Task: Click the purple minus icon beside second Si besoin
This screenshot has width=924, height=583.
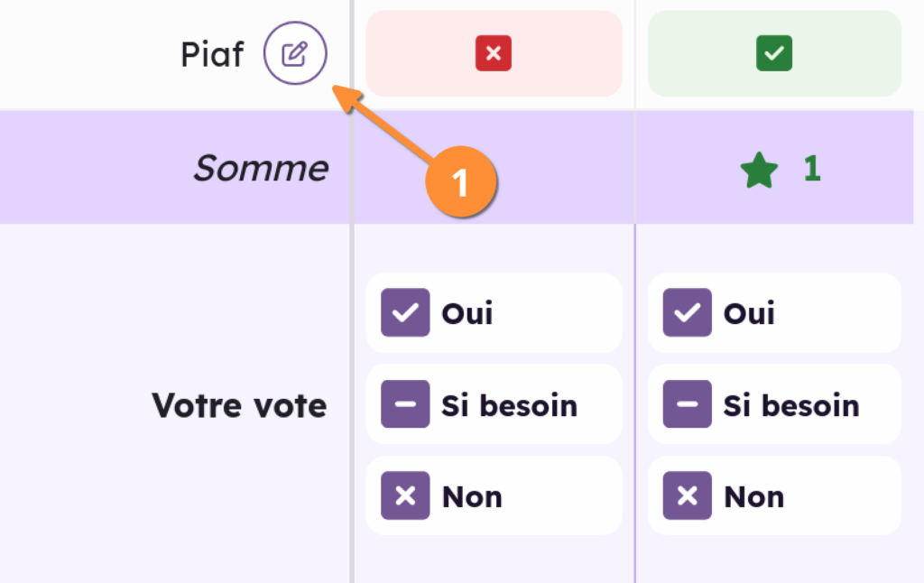Action: tap(688, 405)
